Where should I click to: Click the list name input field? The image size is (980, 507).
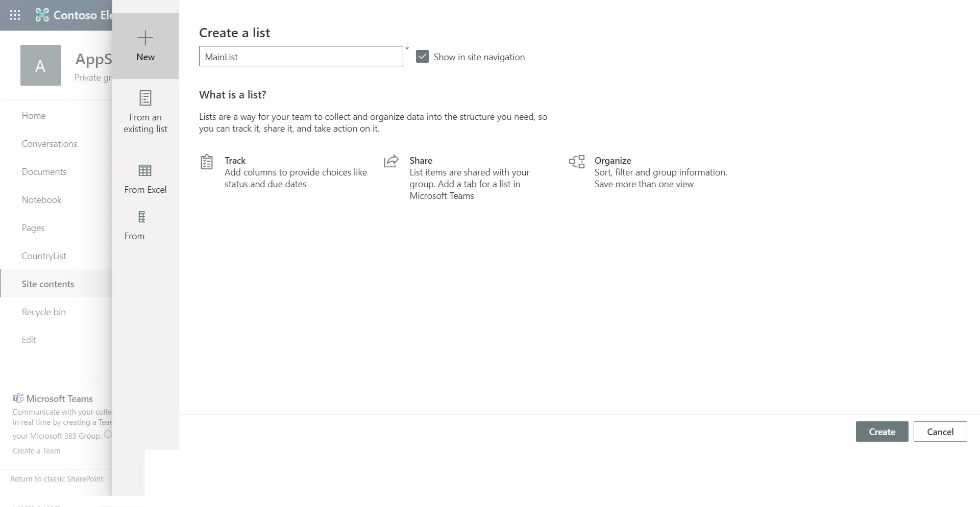pos(301,57)
